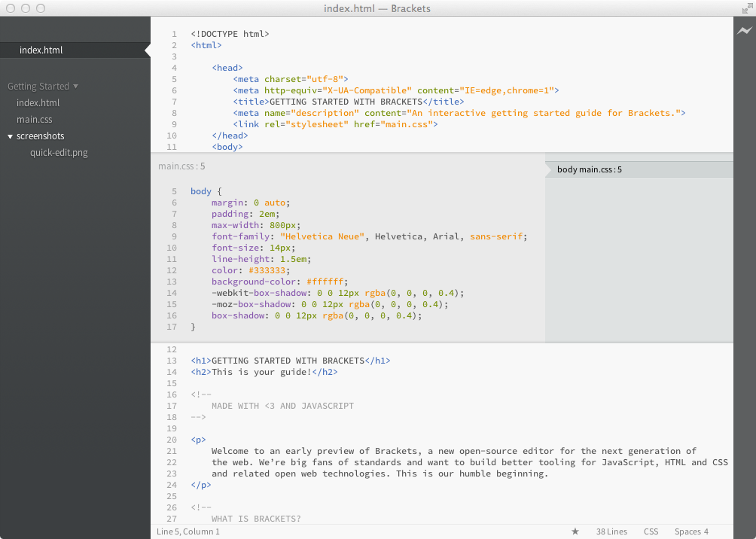756x539 pixels.
Task: Collapse the screenshots folder triangle
Action: tap(10, 136)
